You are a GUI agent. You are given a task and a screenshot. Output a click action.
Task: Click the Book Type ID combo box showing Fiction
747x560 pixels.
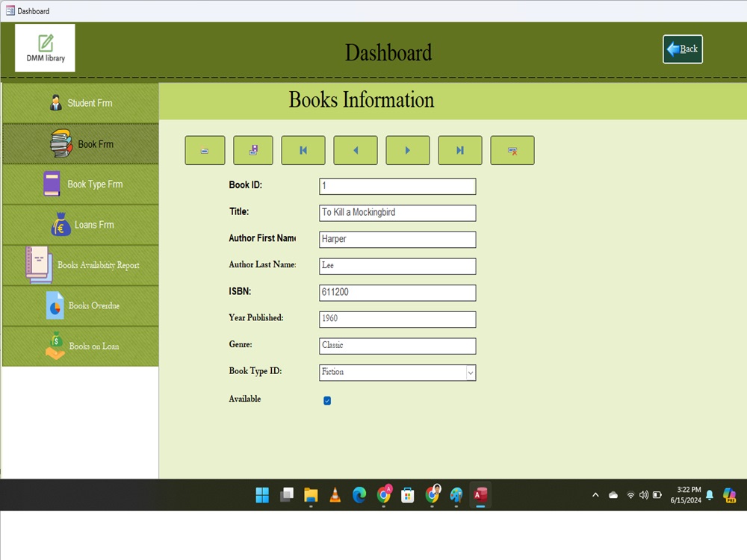pyautogui.click(x=397, y=373)
